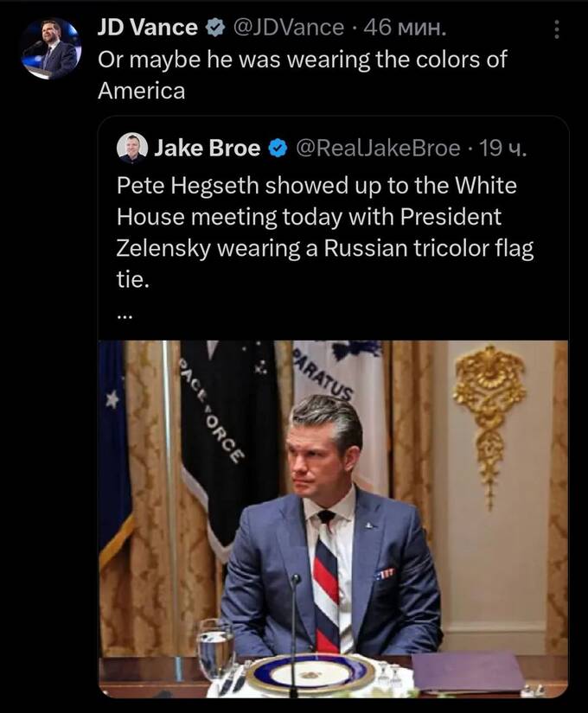Open the @RealJakeBroe handle

378,149
